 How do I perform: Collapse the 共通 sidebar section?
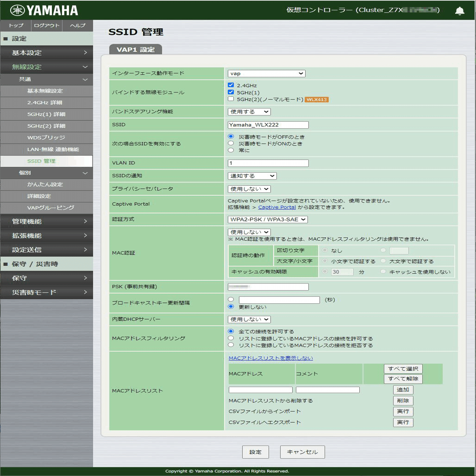coord(46,79)
